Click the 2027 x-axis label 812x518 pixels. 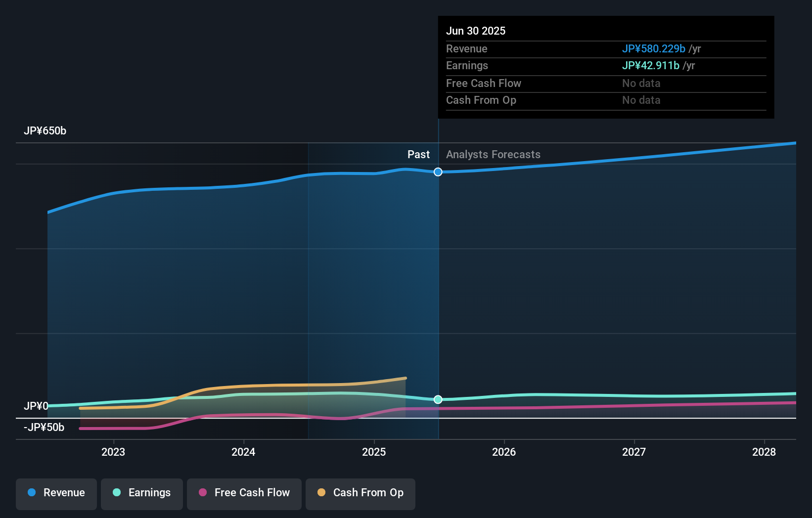click(x=634, y=452)
